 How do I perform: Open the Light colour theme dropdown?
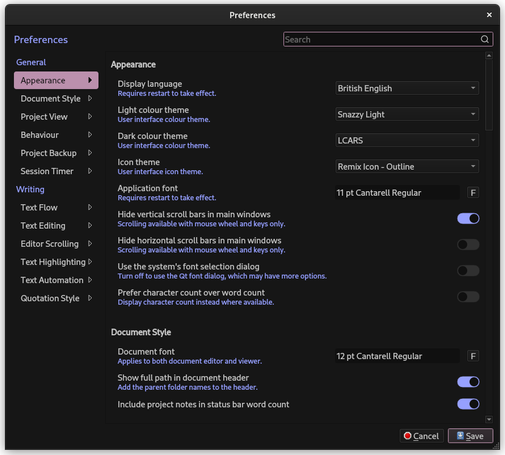[407, 114]
